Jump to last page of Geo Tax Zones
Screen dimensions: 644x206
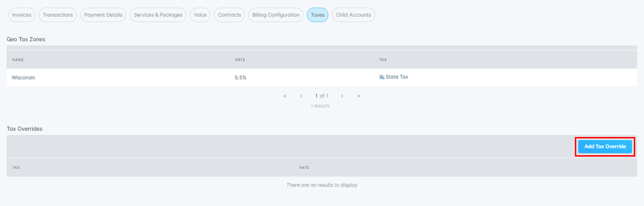click(359, 96)
